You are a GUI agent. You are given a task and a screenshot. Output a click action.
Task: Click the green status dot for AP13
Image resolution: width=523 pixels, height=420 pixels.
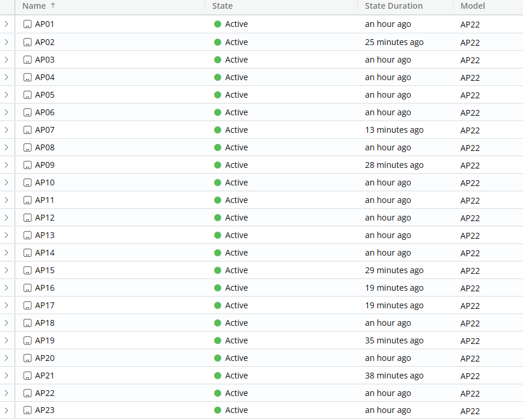pyautogui.click(x=218, y=235)
